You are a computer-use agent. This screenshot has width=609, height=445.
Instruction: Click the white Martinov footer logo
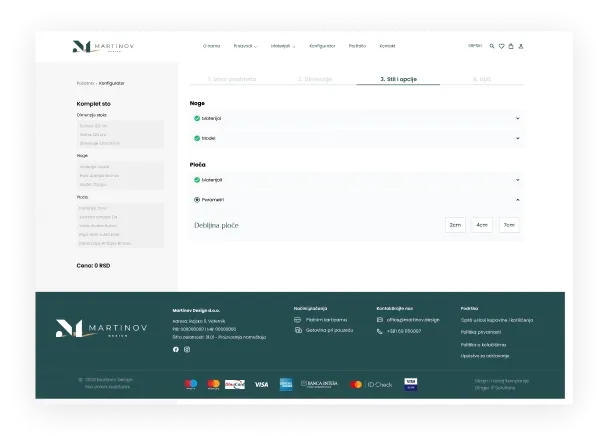(101, 329)
